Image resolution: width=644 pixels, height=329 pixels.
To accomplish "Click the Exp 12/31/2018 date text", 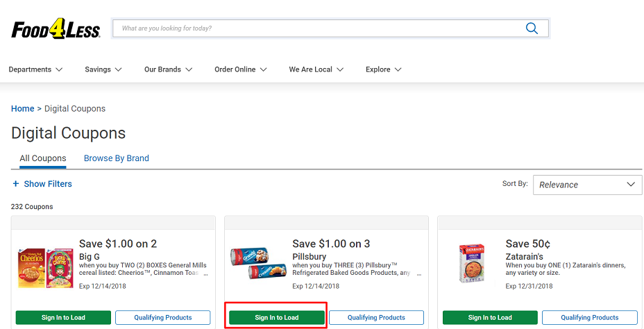I will point(529,286).
